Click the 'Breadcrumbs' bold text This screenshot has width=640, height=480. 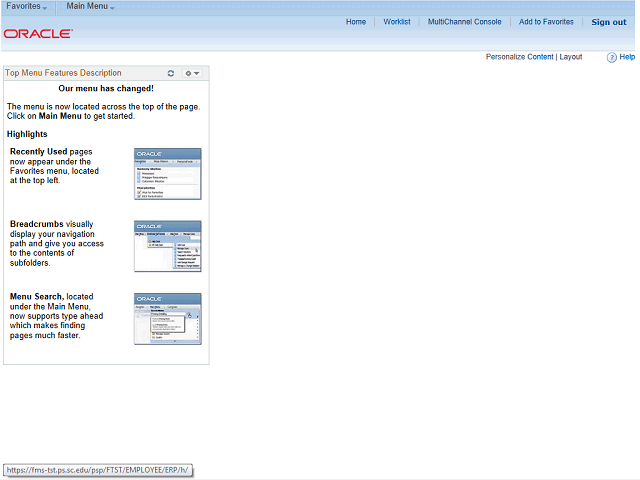pos(37,224)
